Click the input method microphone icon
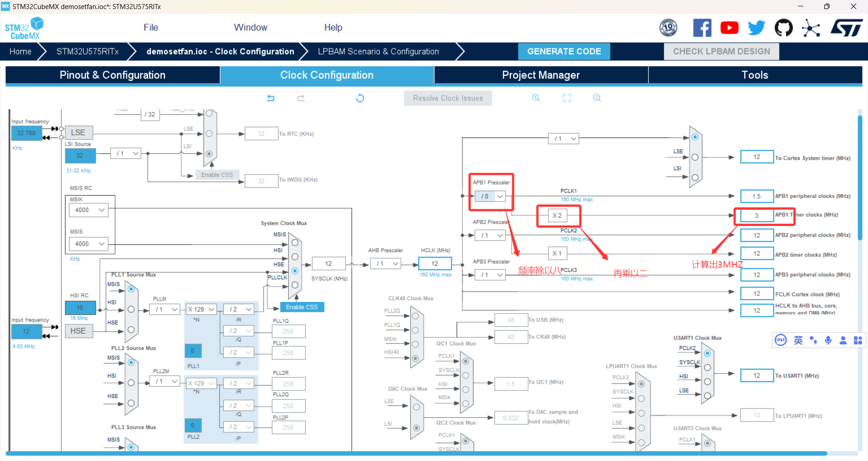The image size is (868, 461). (828, 340)
